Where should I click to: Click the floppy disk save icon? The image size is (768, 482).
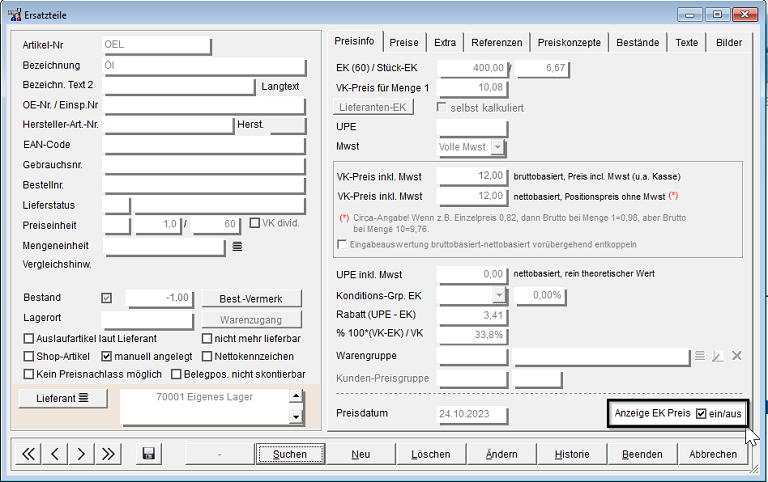(148, 454)
